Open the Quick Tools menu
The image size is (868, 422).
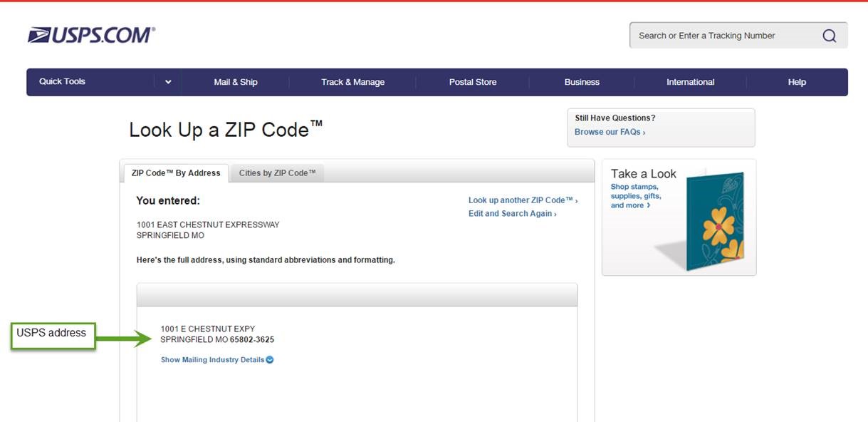(x=62, y=81)
